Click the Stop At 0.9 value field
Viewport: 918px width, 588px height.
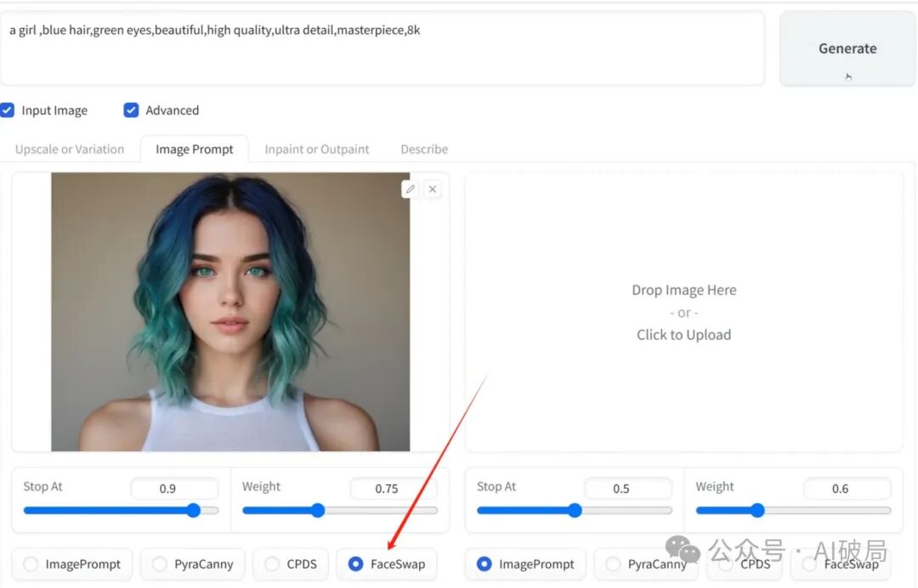(174, 489)
